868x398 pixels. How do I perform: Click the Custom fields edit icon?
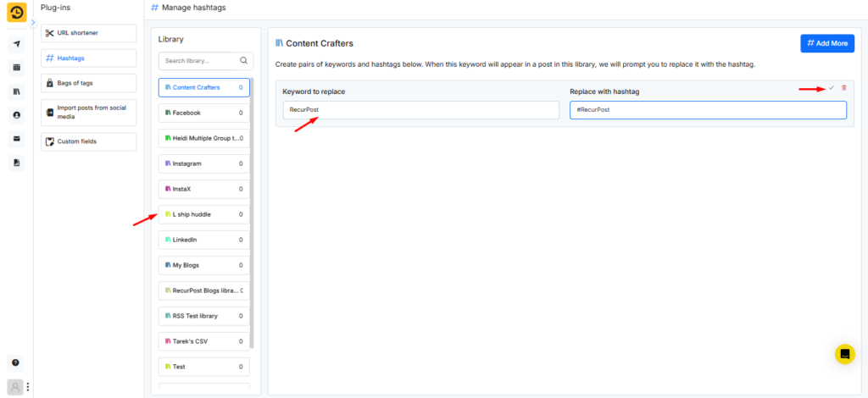click(50, 141)
